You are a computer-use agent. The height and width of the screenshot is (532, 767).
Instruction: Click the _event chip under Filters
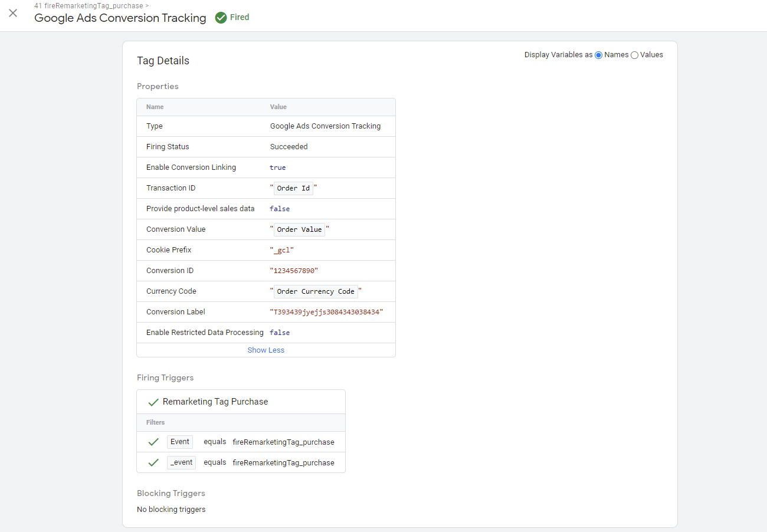click(x=181, y=462)
